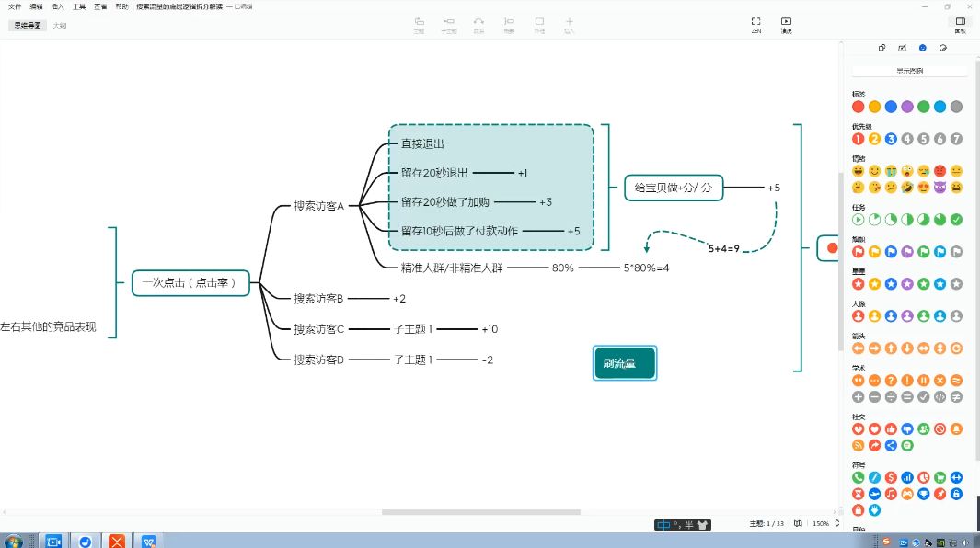Click the 显示图例 button

pos(909,71)
